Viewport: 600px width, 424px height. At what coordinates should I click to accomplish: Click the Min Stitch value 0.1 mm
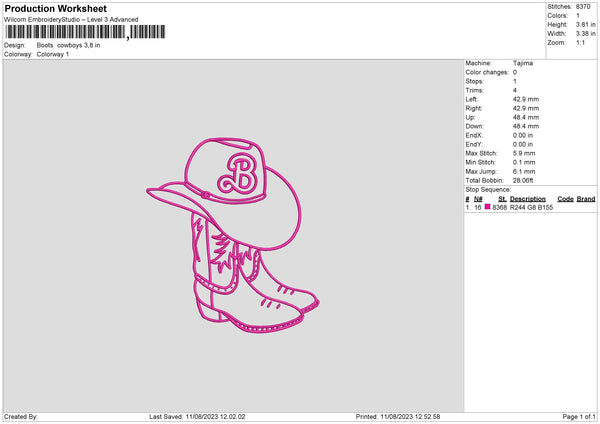[524, 162]
